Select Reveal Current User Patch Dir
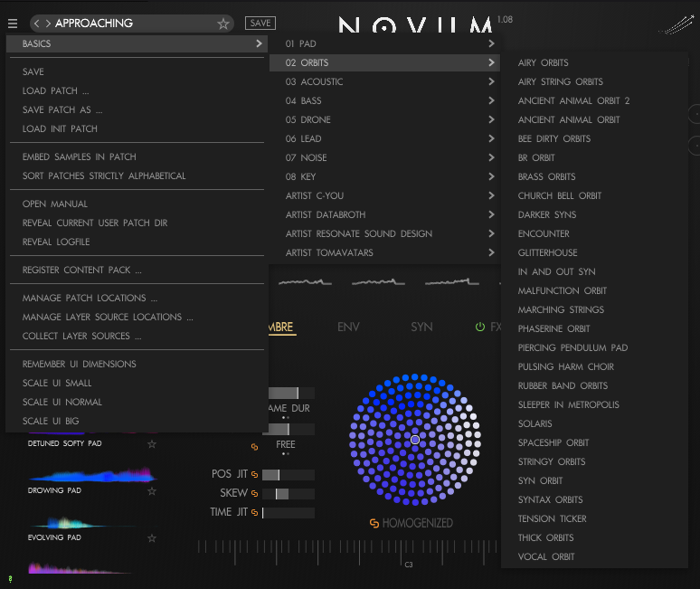 coord(137,223)
